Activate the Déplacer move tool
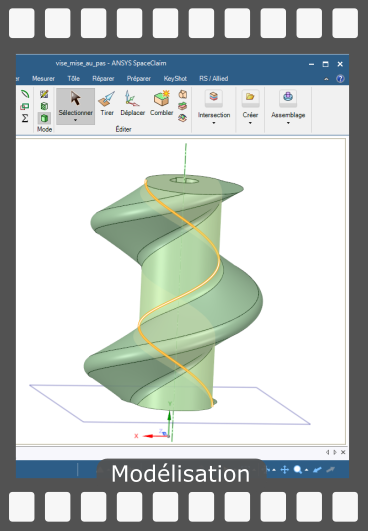The height and width of the screenshot is (531, 368). pos(132,104)
